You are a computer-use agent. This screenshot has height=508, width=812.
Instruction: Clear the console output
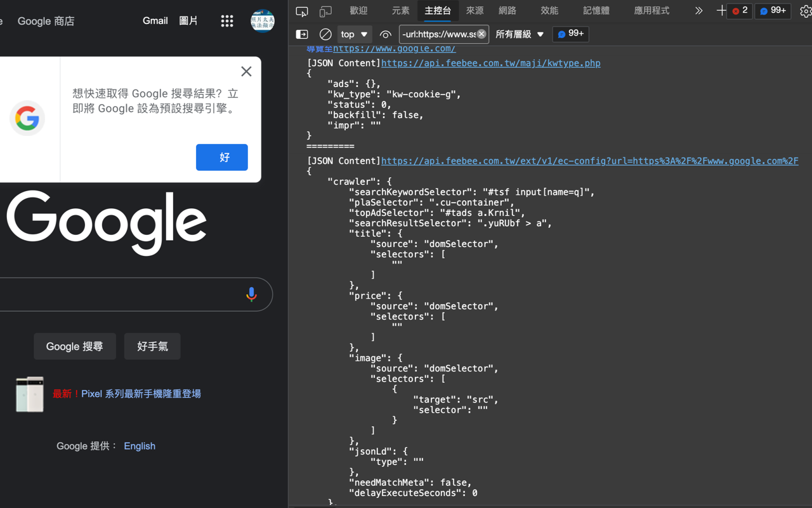pos(325,34)
